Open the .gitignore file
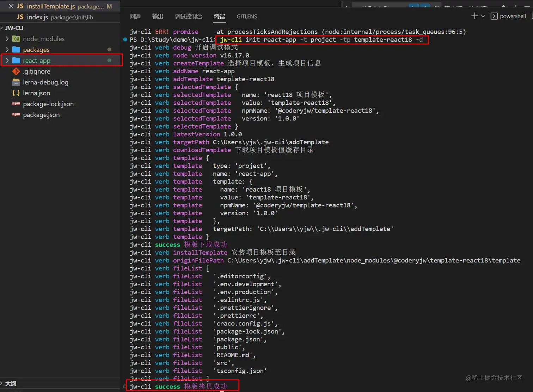This screenshot has height=392, width=533. [37, 71]
